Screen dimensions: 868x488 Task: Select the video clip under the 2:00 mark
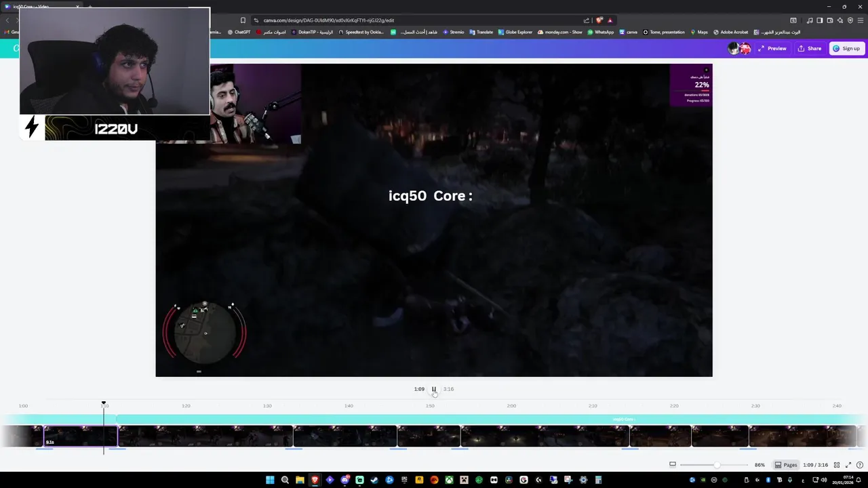545,436
